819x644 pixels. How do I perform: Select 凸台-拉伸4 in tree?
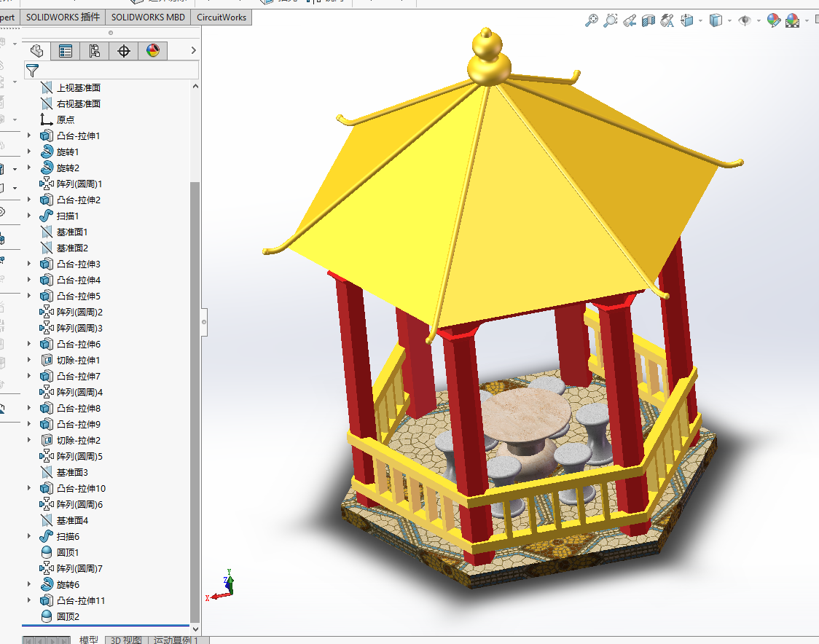pos(79,280)
